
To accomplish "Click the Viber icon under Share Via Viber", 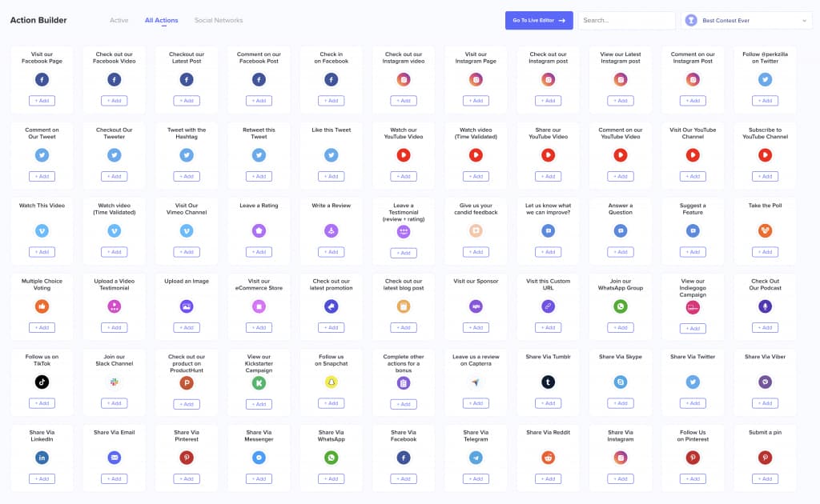I will point(765,382).
